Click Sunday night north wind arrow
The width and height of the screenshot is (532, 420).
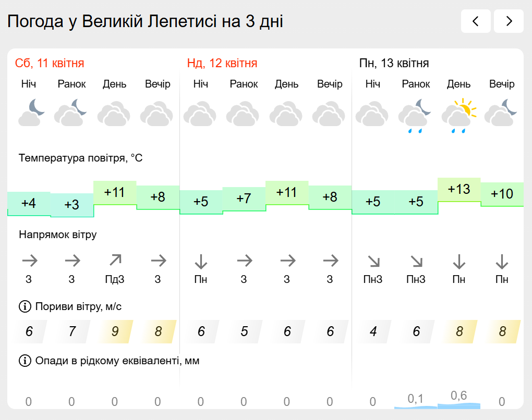pos(201,260)
